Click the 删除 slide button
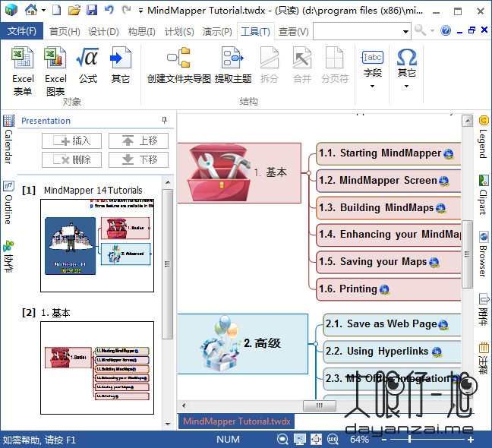This screenshot has height=448, width=492. (71, 159)
